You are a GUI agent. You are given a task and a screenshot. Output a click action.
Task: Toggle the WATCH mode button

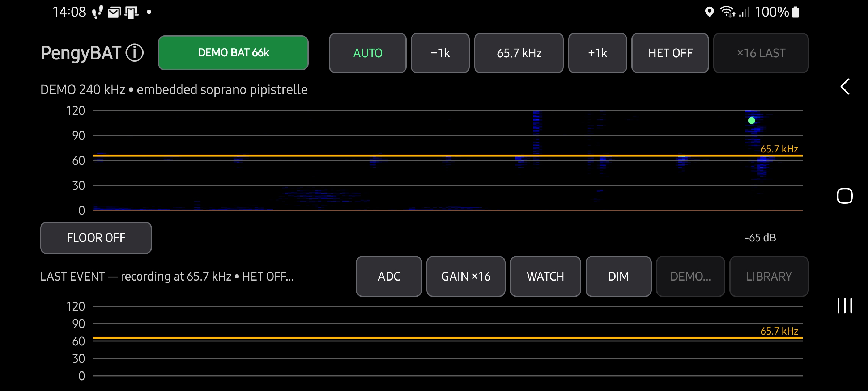coord(545,276)
